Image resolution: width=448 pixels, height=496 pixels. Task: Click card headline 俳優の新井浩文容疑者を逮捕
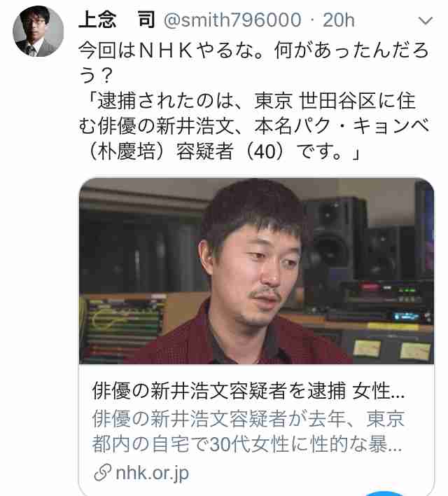pos(219,391)
